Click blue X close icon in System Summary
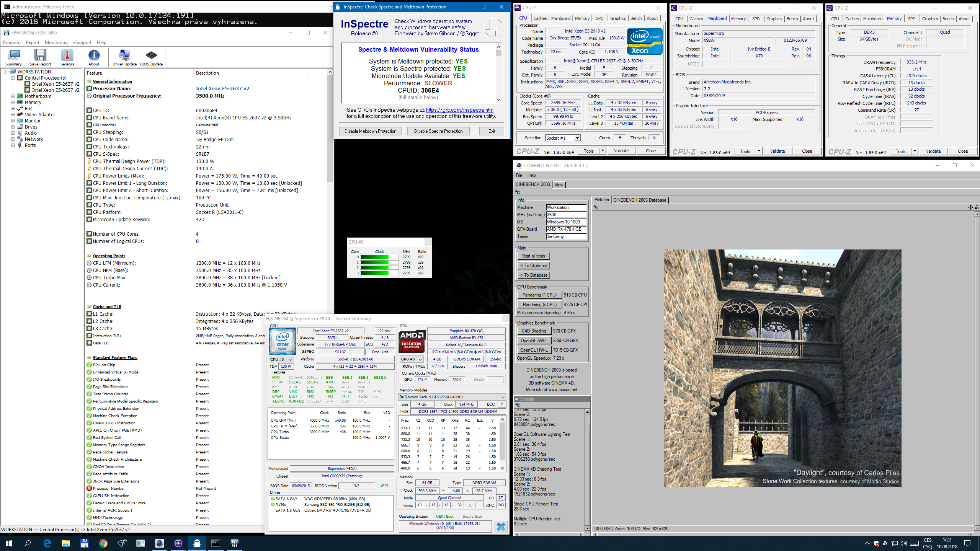 click(501, 527)
